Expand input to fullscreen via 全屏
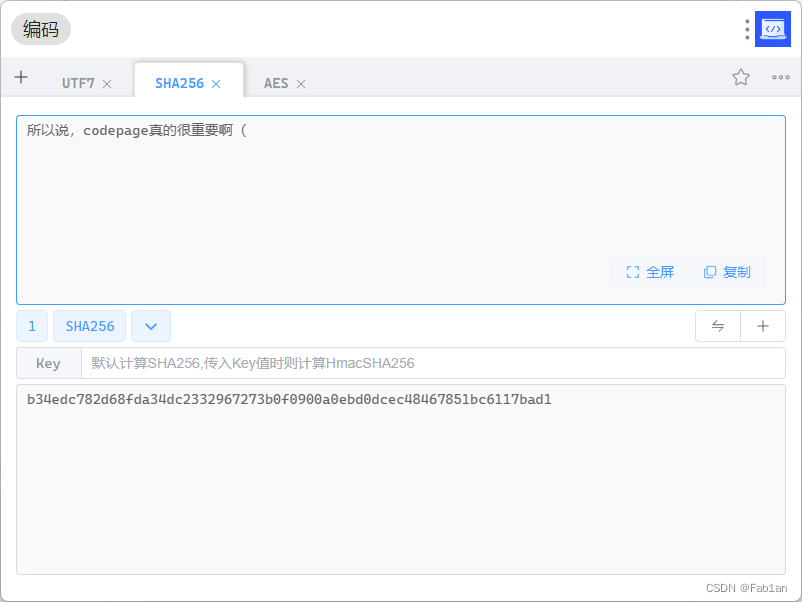802x602 pixels. pyautogui.click(x=650, y=272)
